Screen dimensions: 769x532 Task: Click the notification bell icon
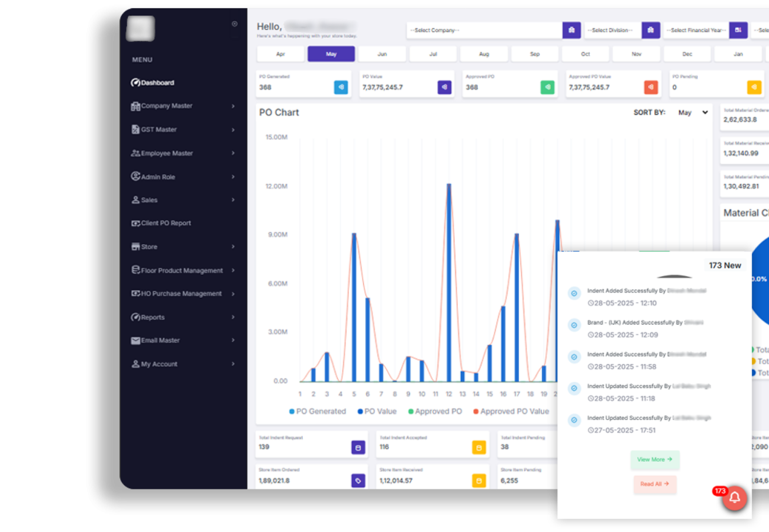[735, 498]
